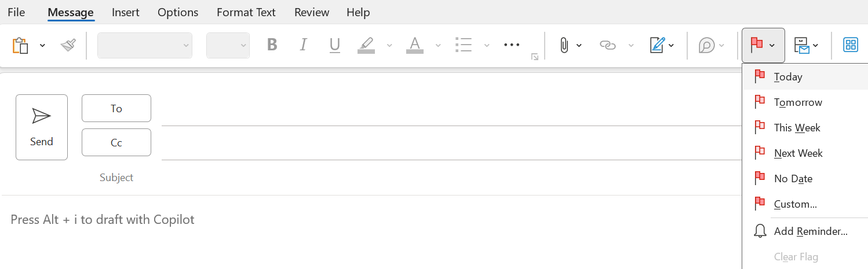Image resolution: width=868 pixels, height=269 pixels.
Task: Open the Paste options dropdown arrow
Action: tap(42, 46)
